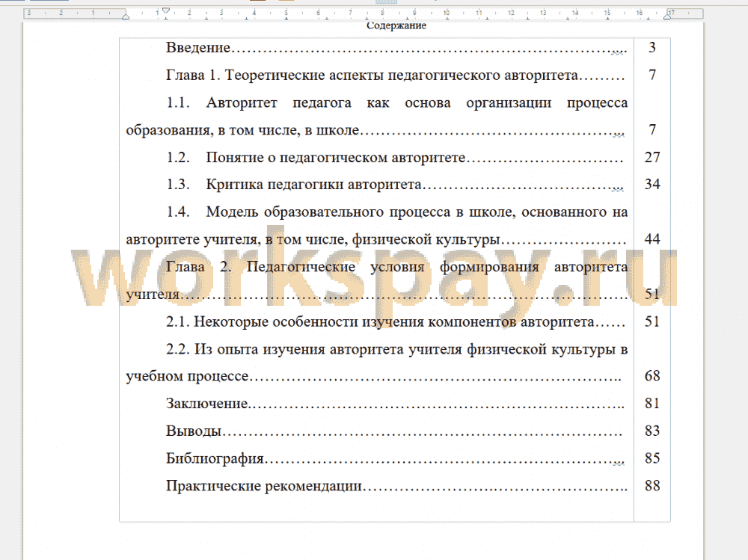Click the line 'образования, в том числе, в школе'

point(375,130)
